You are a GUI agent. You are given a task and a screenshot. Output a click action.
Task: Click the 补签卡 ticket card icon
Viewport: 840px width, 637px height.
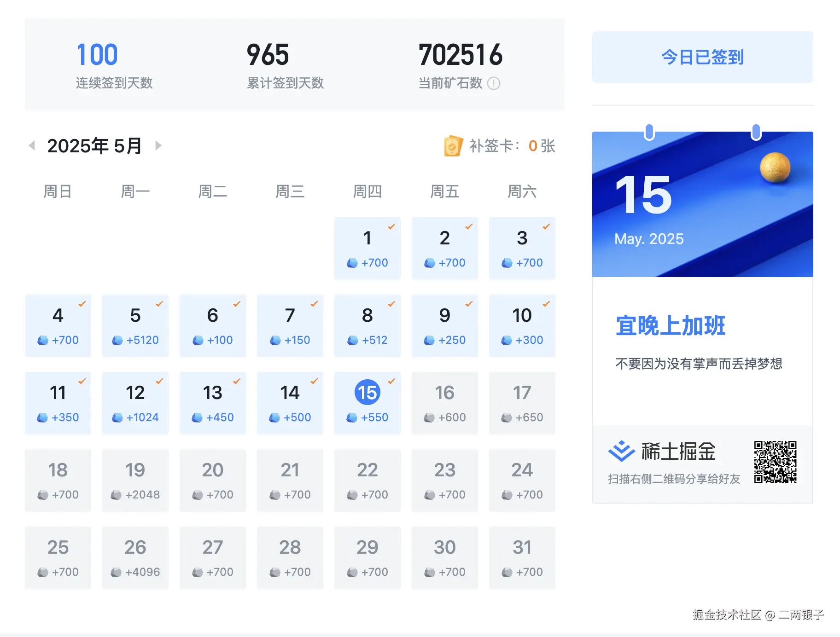point(453,146)
